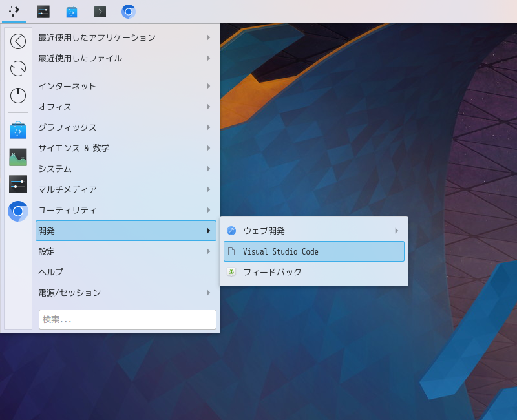Viewport: 517px width, 420px height.
Task: Expand the ユーティリティ submenu arrow
Action: click(x=208, y=210)
